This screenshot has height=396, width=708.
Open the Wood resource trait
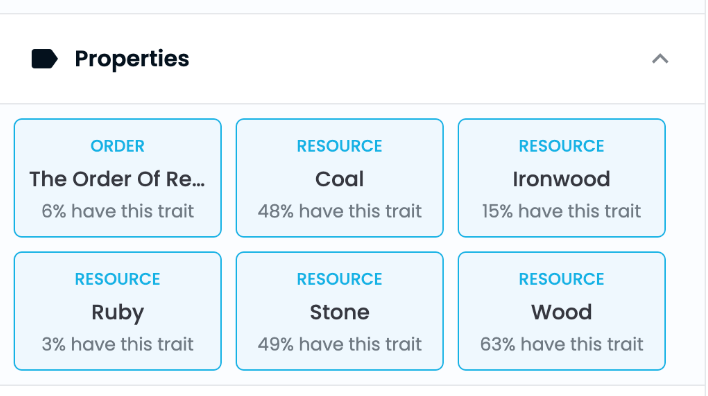click(561, 311)
